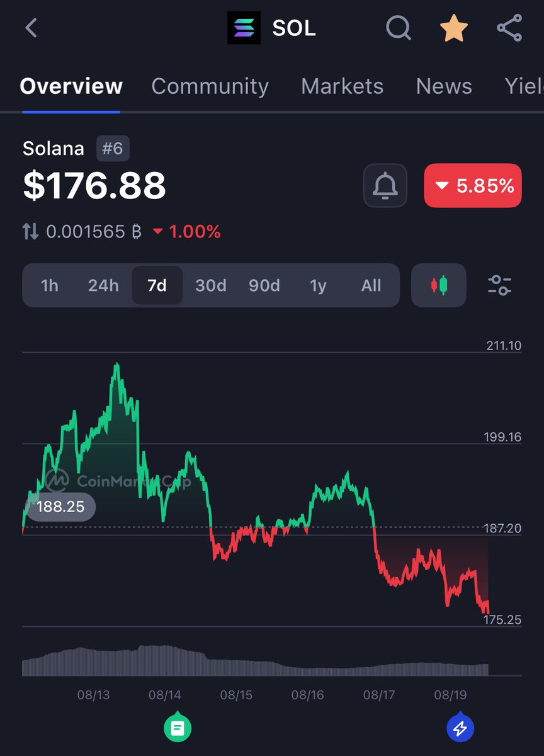
Task: Select the 90d time range
Action: pyautogui.click(x=264, y=285)
